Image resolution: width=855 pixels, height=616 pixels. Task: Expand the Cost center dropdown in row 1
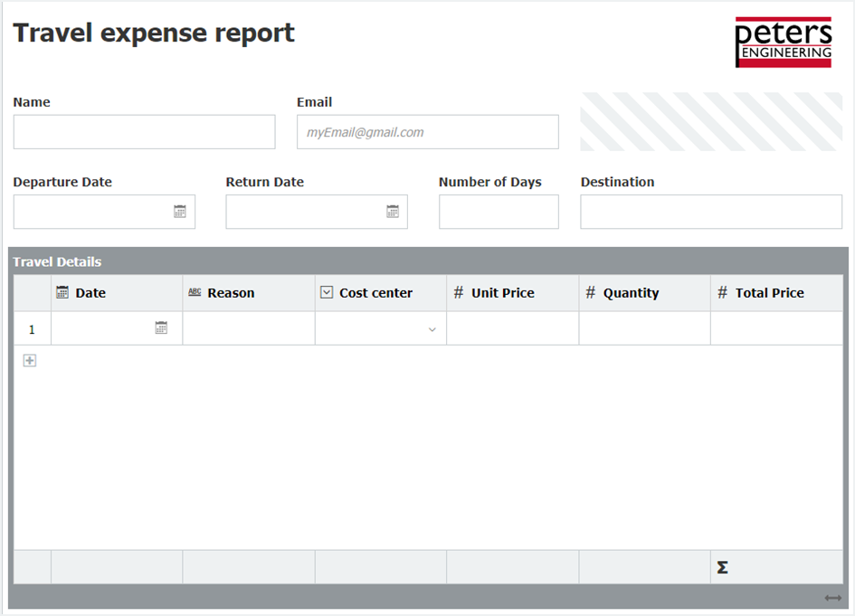point(432,329)
